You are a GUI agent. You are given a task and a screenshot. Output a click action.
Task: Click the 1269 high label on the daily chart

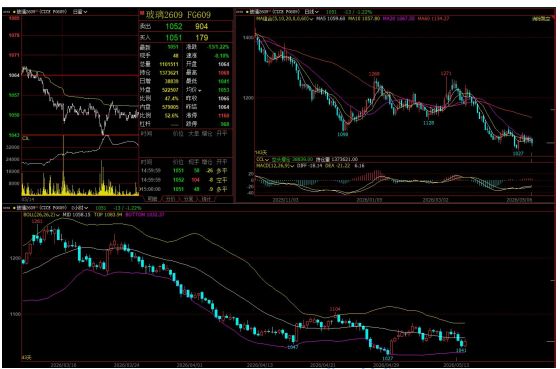pyautogui.click(x=374, y=74)
